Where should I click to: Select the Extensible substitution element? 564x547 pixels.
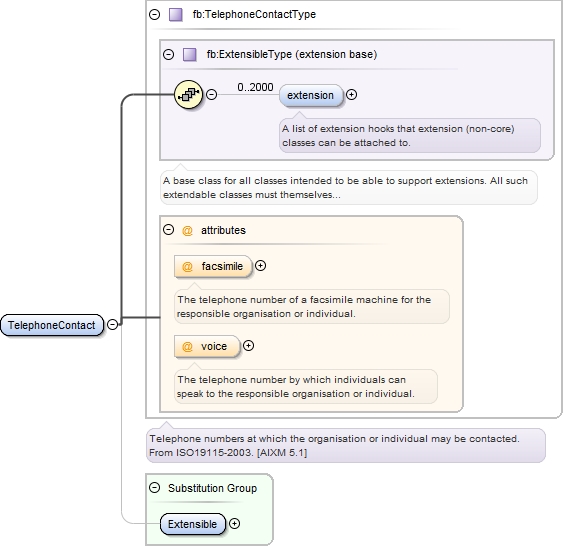click(x=193, y=524)
